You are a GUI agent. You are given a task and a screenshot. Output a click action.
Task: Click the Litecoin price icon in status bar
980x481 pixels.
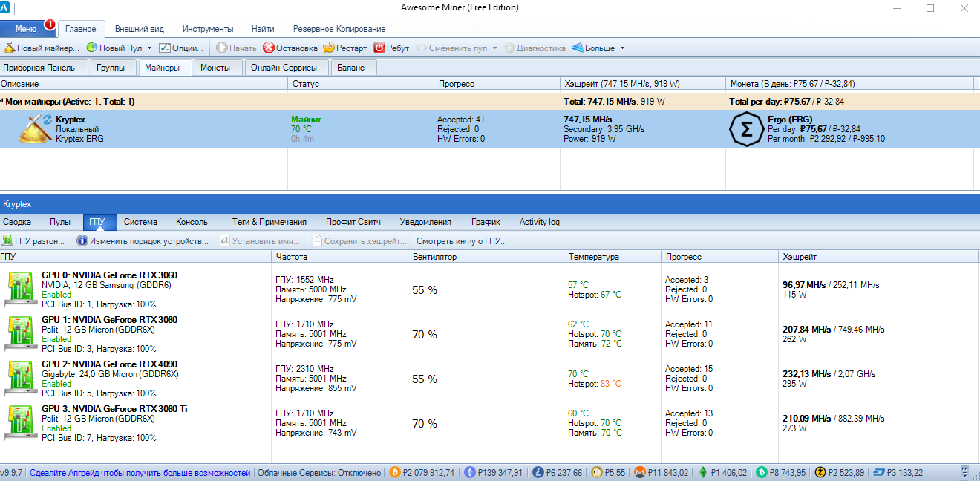pyautogui.click(x=538, y=472)
